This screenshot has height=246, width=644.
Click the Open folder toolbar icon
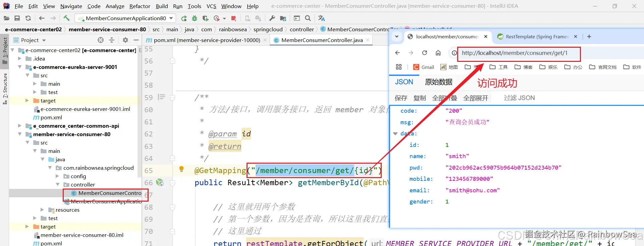[x=6, y=18]
